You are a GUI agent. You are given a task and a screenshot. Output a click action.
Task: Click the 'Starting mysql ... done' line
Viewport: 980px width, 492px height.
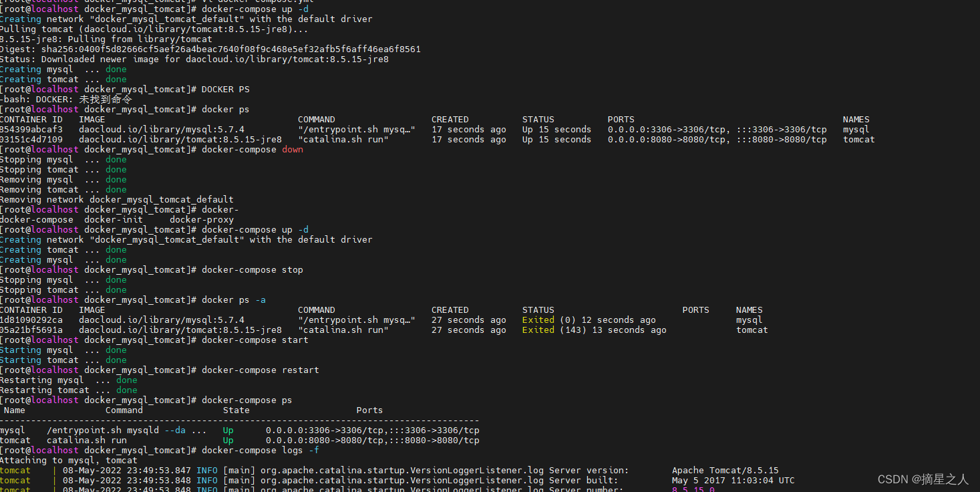click(63, 350)
